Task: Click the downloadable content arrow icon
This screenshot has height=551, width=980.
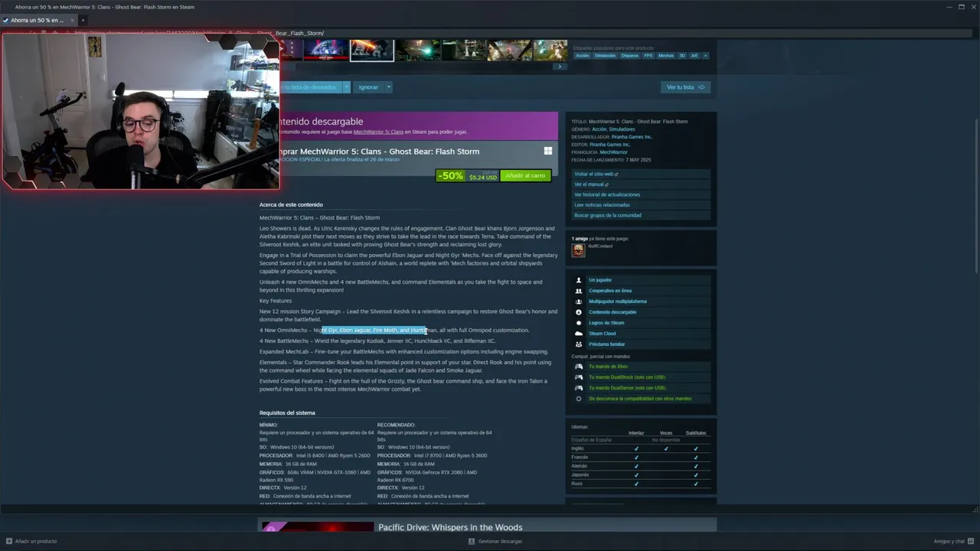Action: click(579, 312)
